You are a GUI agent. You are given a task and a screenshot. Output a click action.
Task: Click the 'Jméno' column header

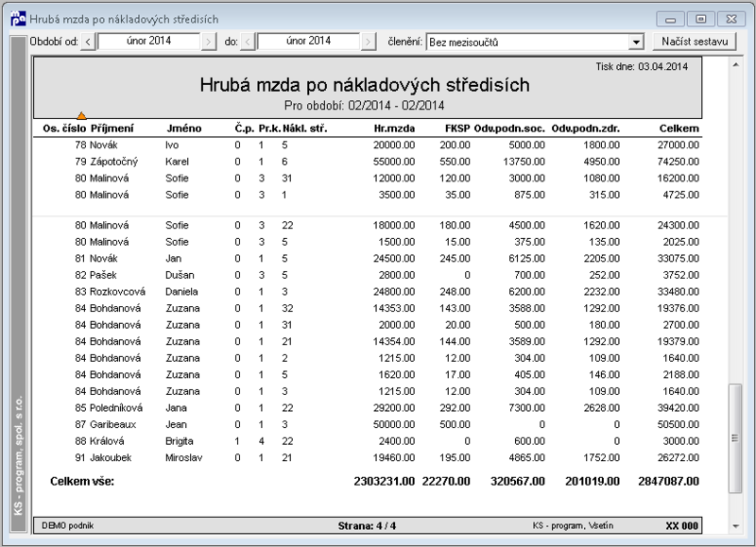184,128
